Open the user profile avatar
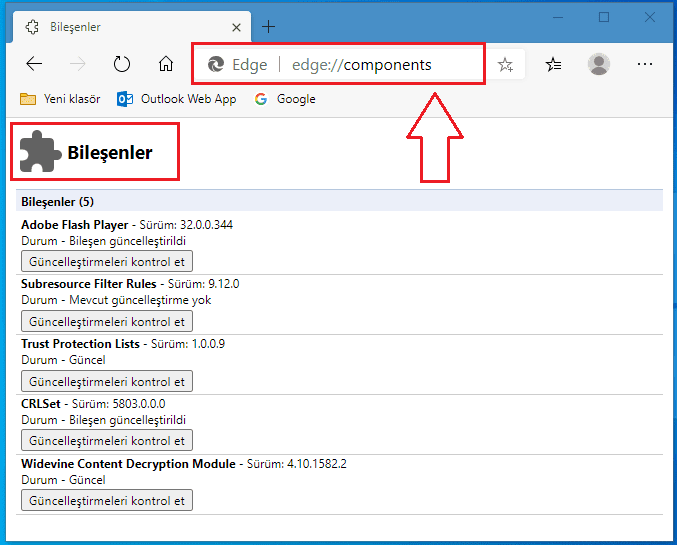This screenshot has width=677, height=545. (599, 64)
